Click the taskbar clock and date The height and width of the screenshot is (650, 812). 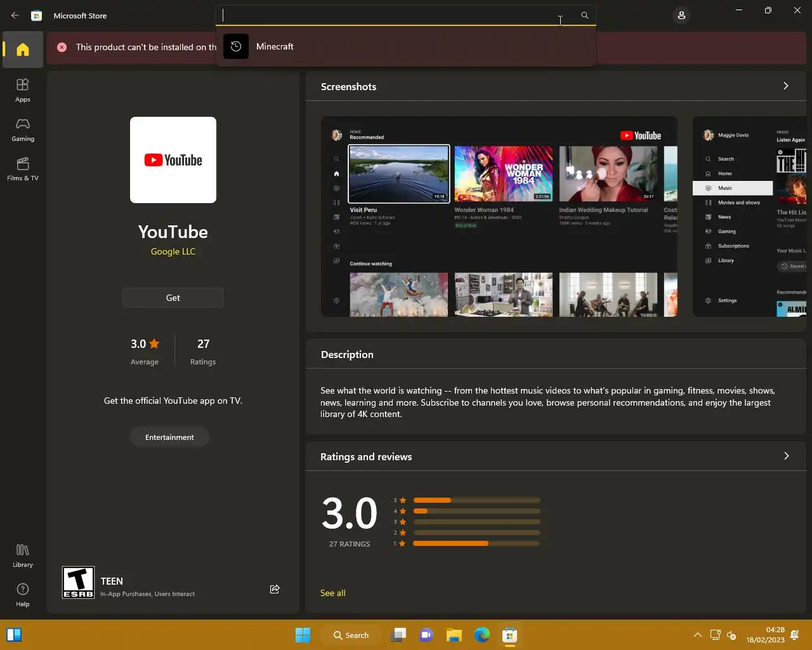point(765,635)
